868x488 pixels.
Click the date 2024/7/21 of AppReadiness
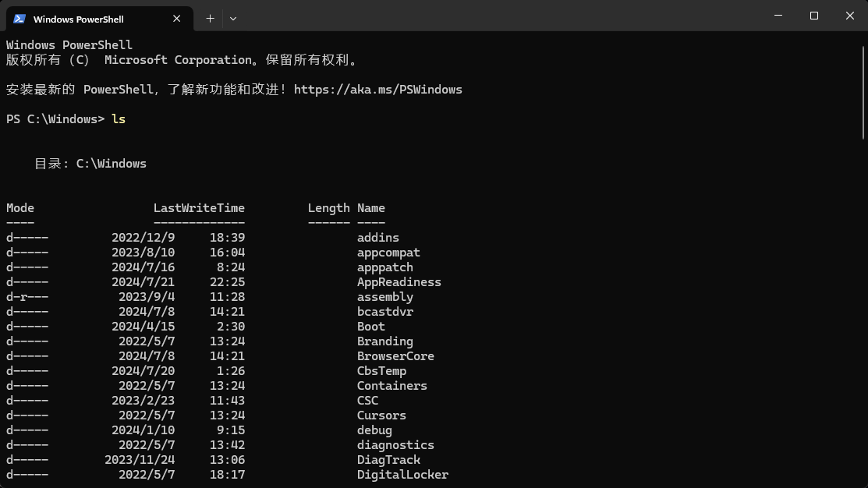(x=143, y=282)
